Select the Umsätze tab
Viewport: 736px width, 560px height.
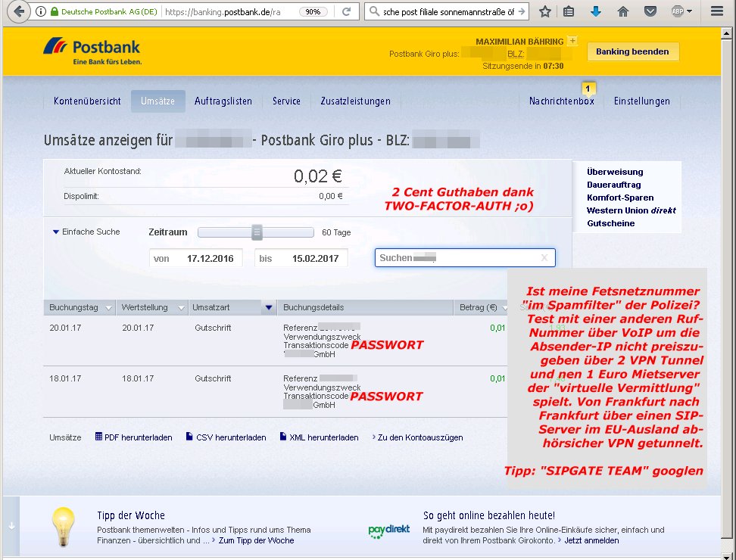tap(157, 101)
